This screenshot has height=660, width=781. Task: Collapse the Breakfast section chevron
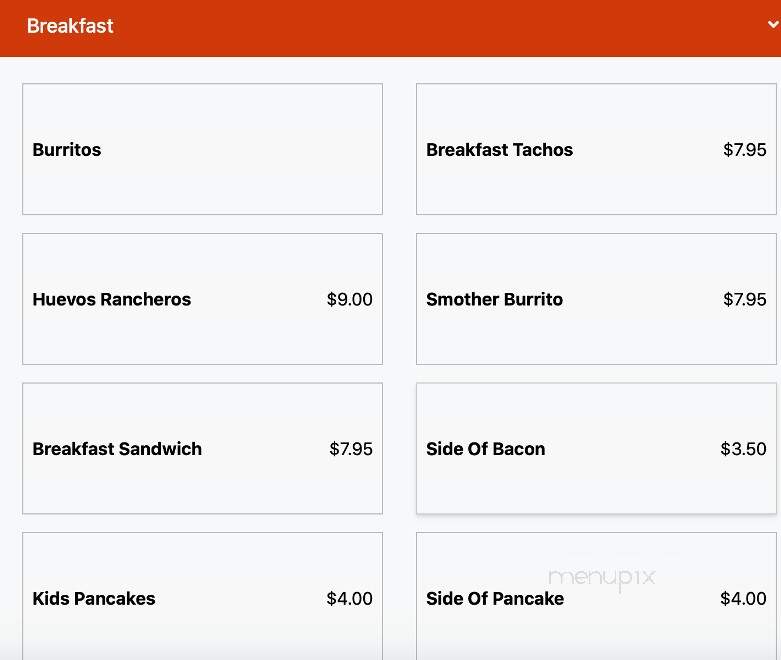774,24
